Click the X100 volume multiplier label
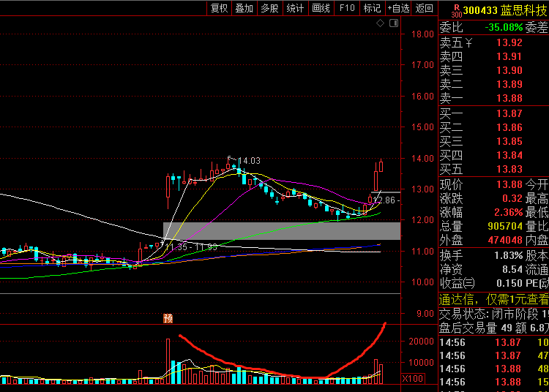The width and height of the screenshot is (549, 392). 413,378
